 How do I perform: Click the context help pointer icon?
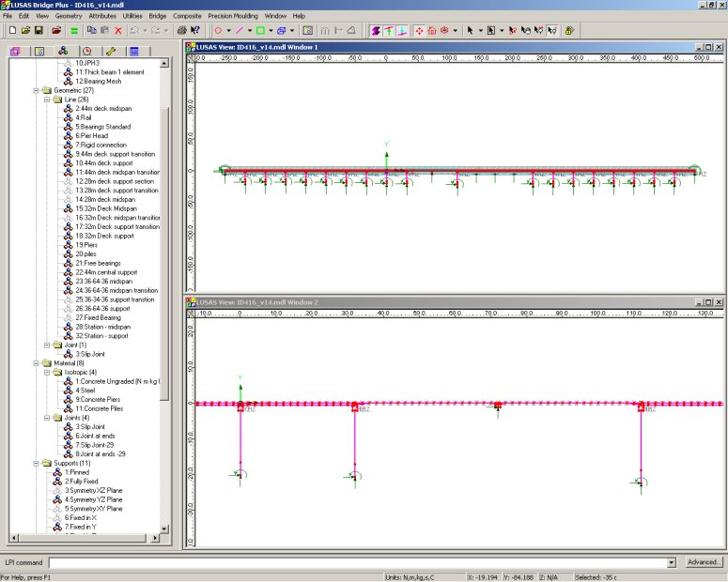coord(194,30)
